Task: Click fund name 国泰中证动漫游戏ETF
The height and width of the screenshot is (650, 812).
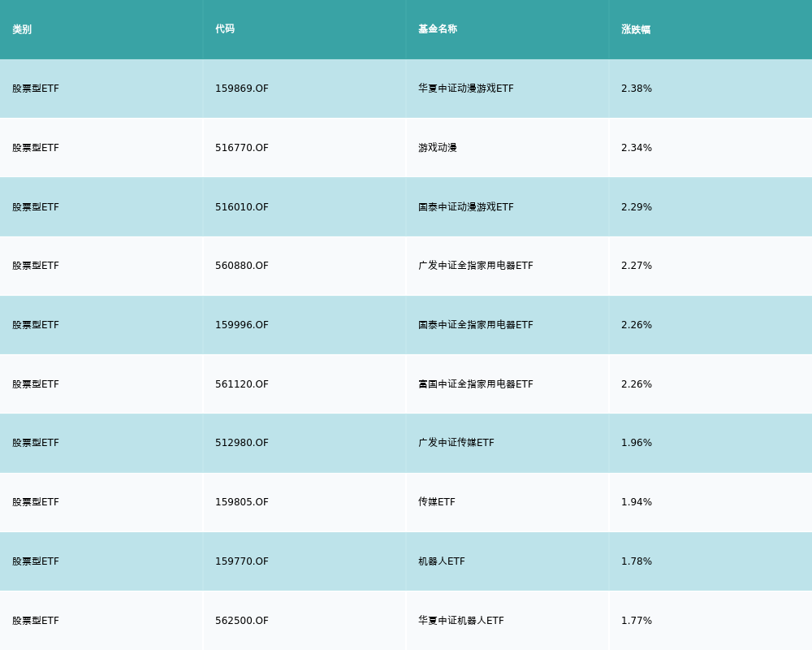Action: click(466, 207)
